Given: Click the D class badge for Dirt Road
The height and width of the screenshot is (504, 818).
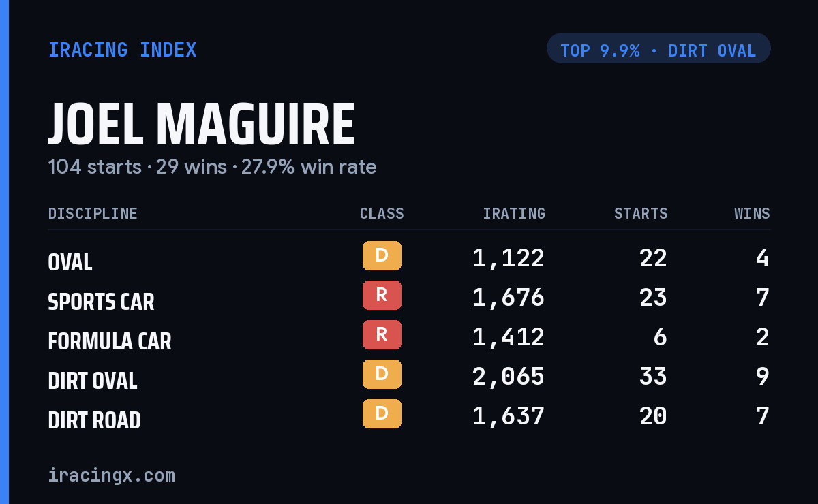Looking at the screenshot, I should (382, 413).
